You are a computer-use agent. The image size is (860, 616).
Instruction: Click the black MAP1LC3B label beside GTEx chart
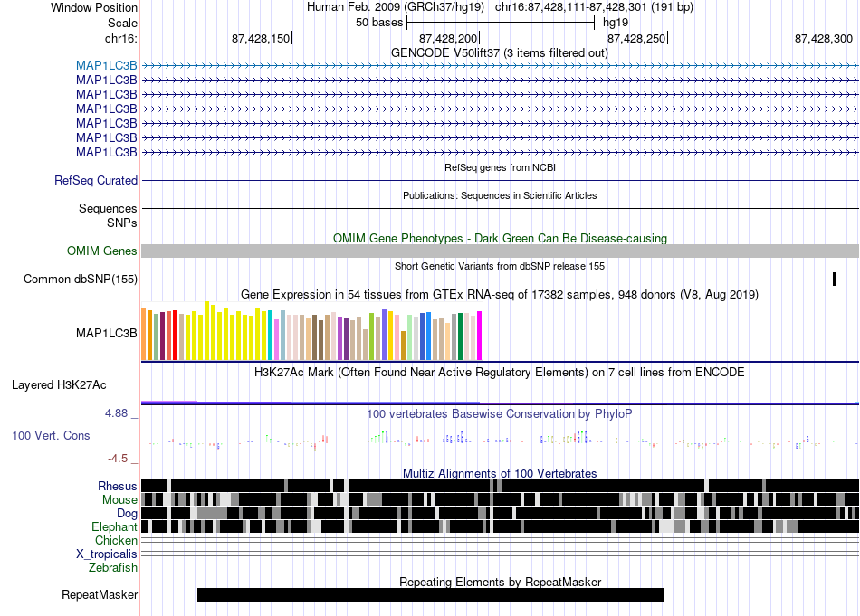tap(107, 333)
